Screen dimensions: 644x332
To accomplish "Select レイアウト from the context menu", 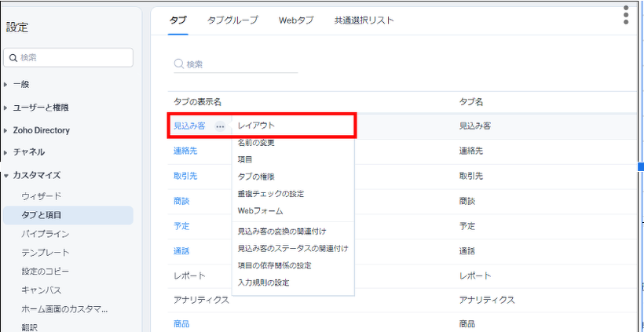I will (x=256, y=125).
